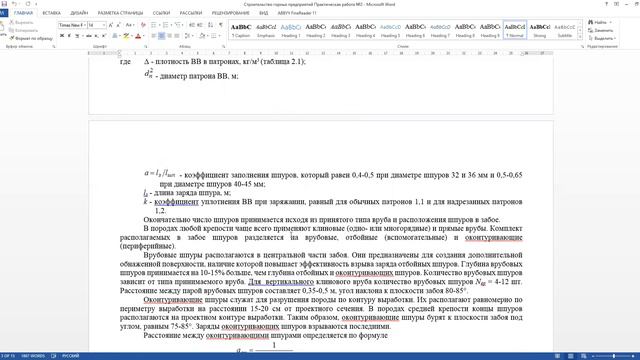Increase paragraph indent
The image size is (640, 360).
click(x=200, y=25)
